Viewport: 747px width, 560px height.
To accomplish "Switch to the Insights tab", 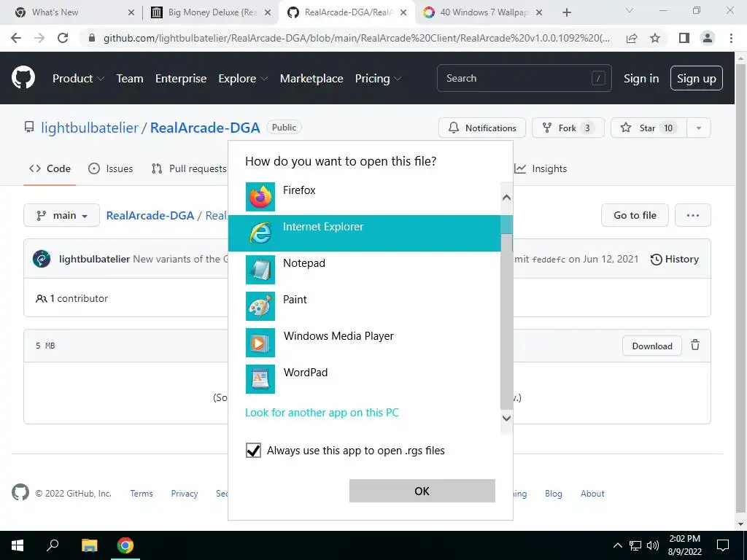I will (x=541, y=168).
